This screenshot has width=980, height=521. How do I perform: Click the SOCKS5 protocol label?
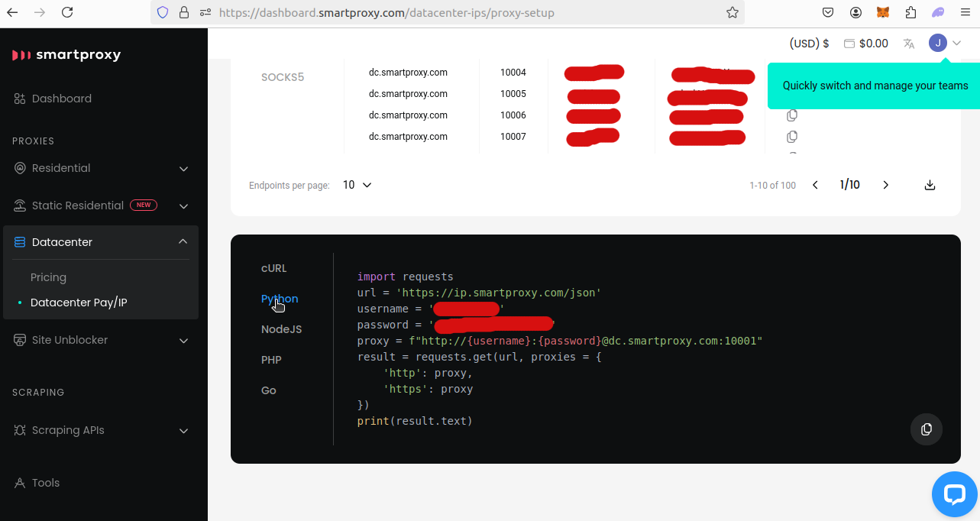pyautogui.click(x=283, y=77)
